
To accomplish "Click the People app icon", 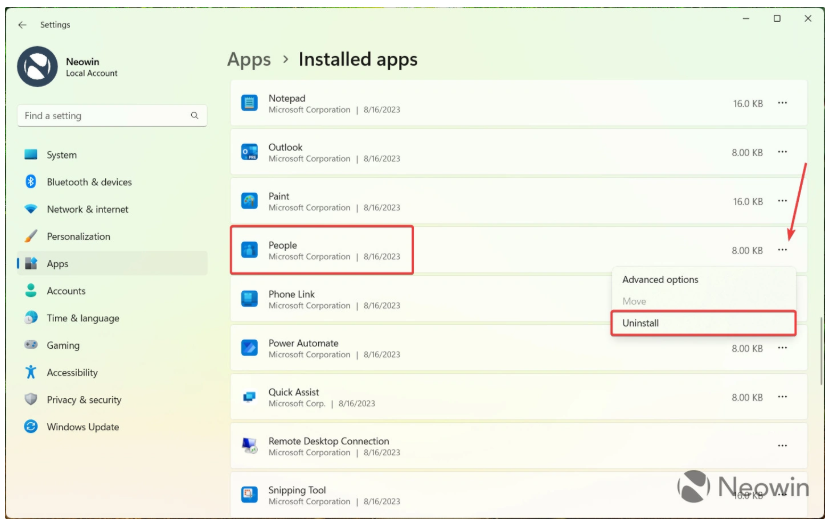I will pyautogui.click(x=249, y=250).
